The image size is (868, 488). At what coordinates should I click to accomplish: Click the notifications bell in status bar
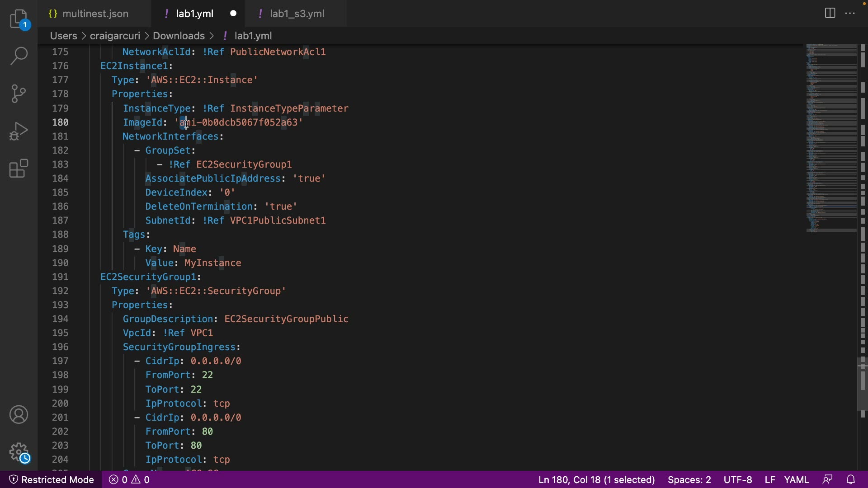click(851, 479)
